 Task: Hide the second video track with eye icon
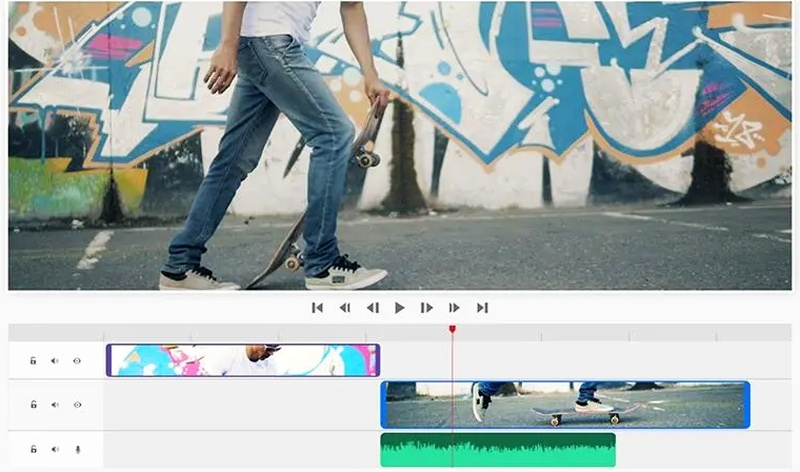click(77, 405)
